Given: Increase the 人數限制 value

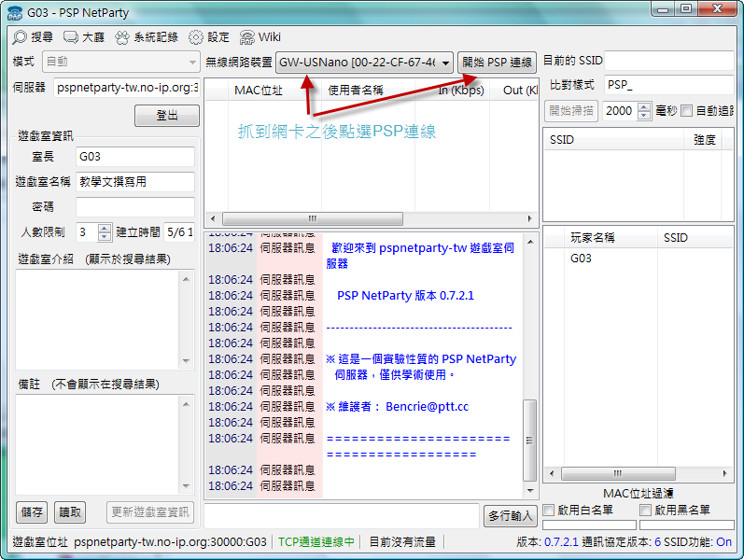Looking at the screenshot, I should point(105,229).
